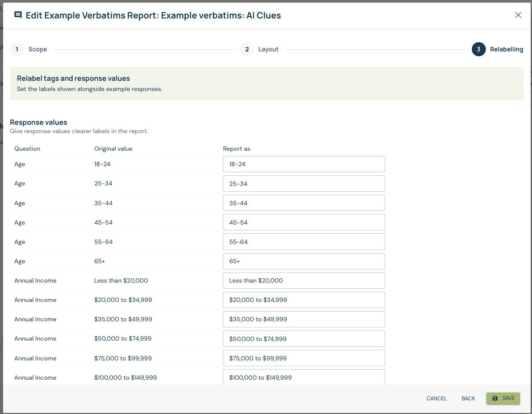Click original value text '25-34'

(103, 183)
